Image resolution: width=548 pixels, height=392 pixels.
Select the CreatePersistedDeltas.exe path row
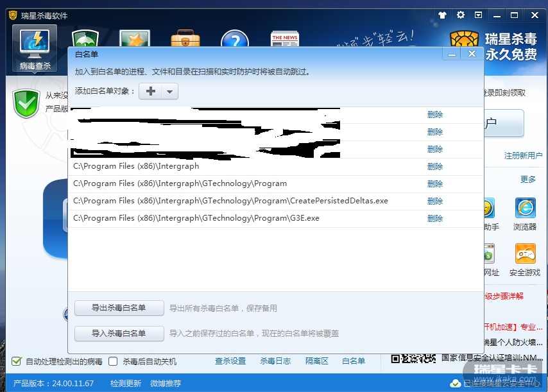pyautogui.click(x=276, y=201)
